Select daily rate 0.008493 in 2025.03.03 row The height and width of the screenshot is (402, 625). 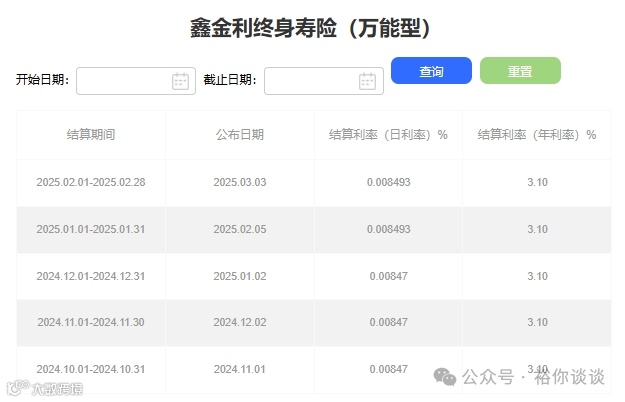(x=389, y=182)
